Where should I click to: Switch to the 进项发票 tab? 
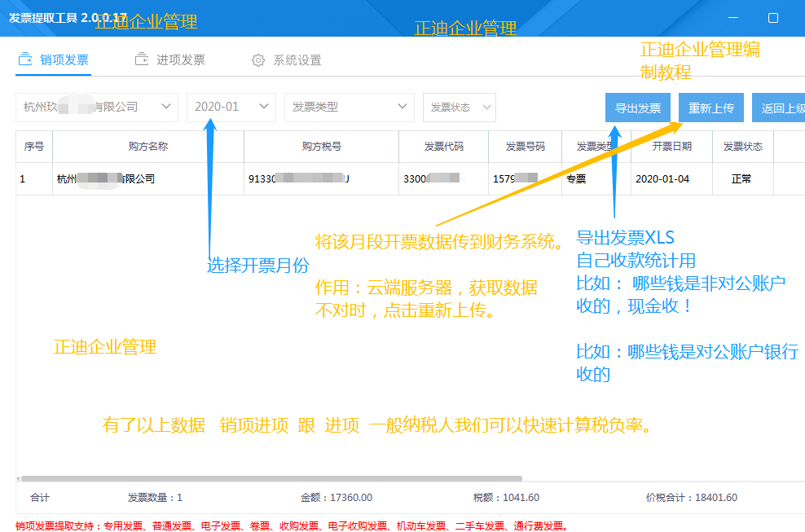point(180,59)
